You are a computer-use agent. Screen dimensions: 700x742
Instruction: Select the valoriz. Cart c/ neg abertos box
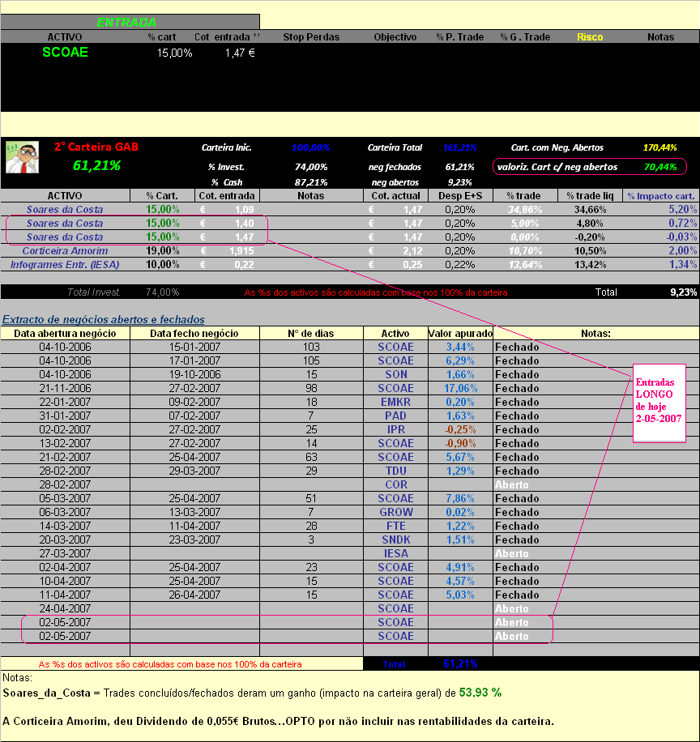pyautogui.click(x=589, y=167)
